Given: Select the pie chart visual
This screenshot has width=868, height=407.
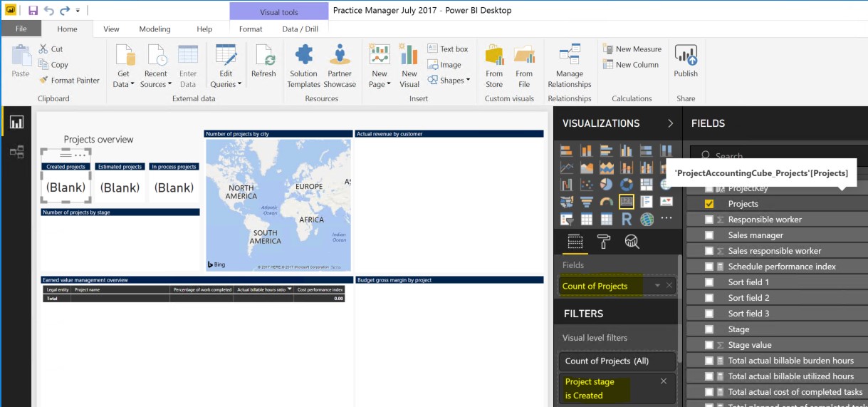Looking at the screenshot, I should 607,185.
